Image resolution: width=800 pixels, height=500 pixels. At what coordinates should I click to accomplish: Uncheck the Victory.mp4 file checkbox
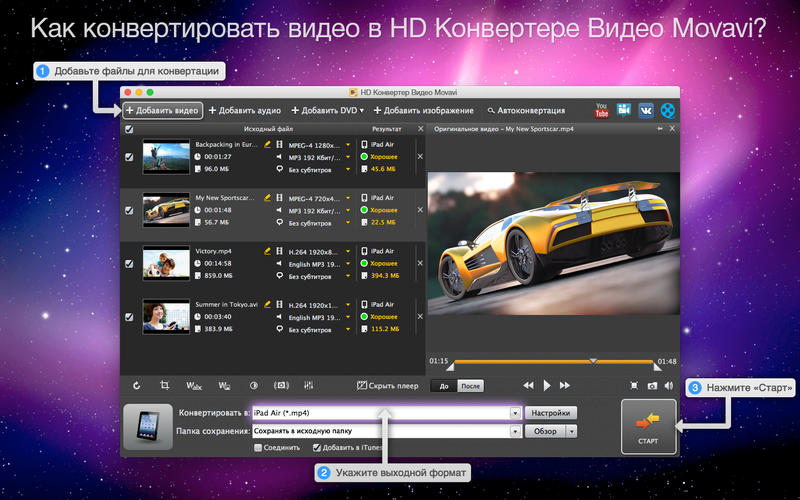tap(129, 264)
